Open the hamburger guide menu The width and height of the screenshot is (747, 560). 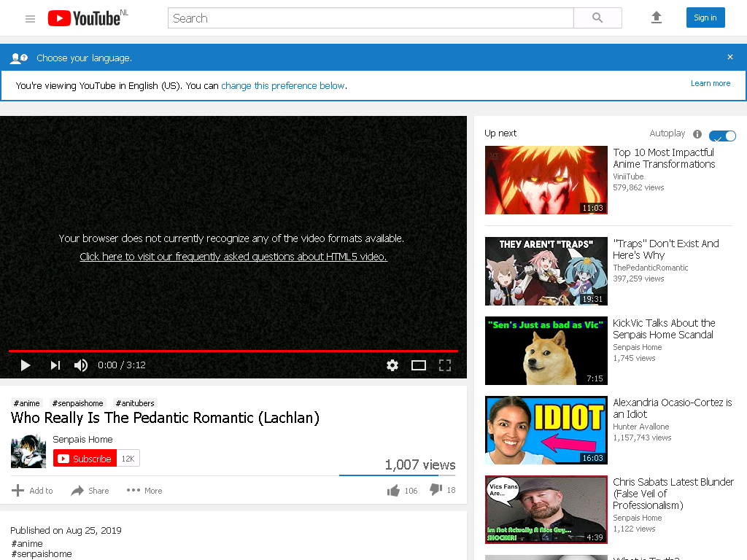30,18
